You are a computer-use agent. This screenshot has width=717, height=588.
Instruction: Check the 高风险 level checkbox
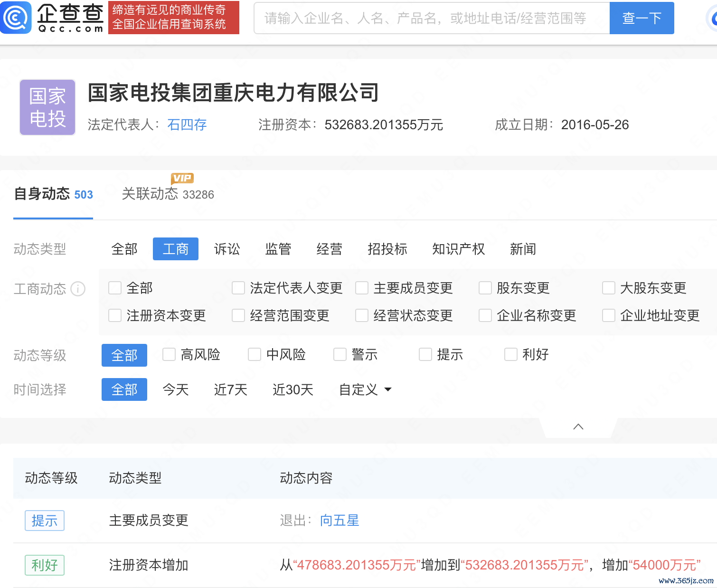pos(169,354)
